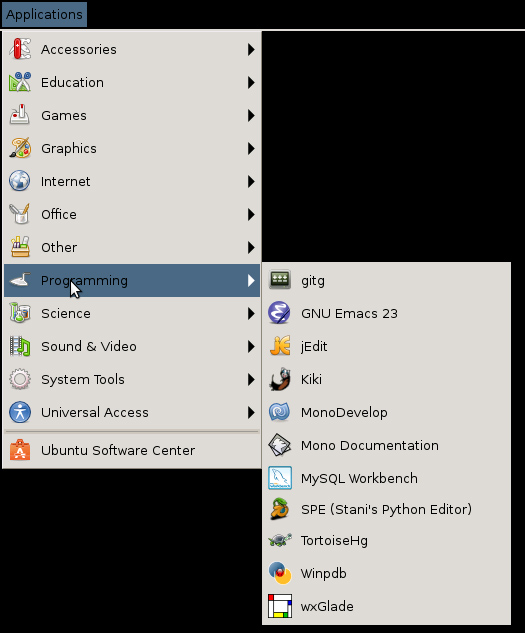The width and height of the screenshot is (525, 633).
Task: Click the TortoiseHg tortoise icon
Action: point(280,540)
